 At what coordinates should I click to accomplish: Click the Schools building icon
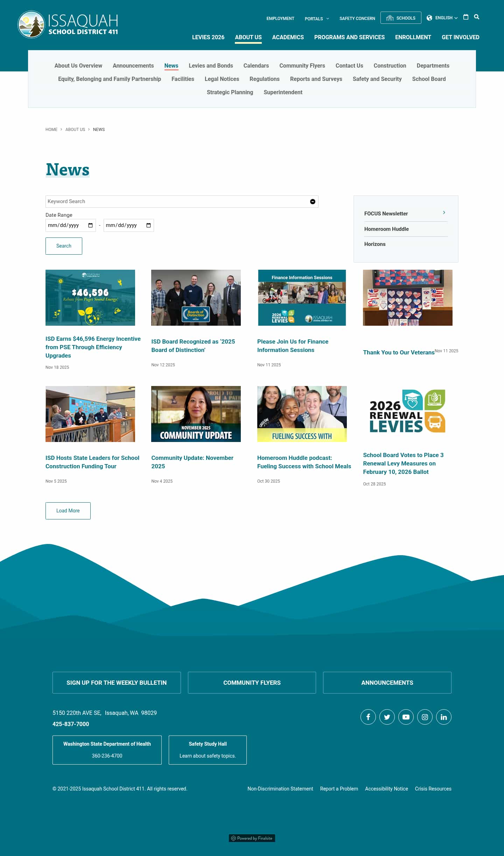tap(390, 18)
